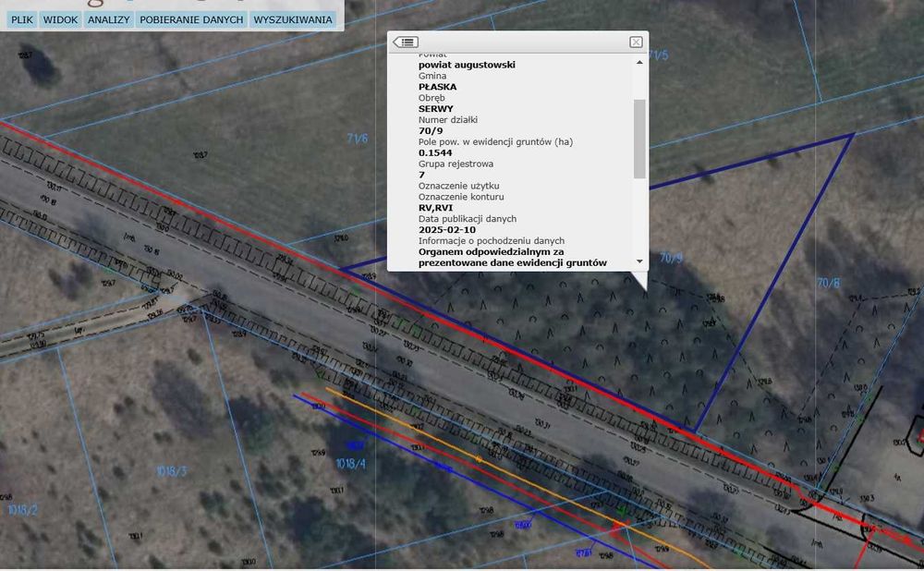Click the date '2025-02-10'

click(x=447, y=230)
